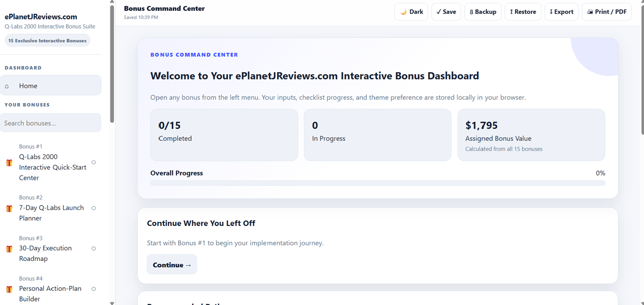Click the Restore upload-arrow button

523,12
